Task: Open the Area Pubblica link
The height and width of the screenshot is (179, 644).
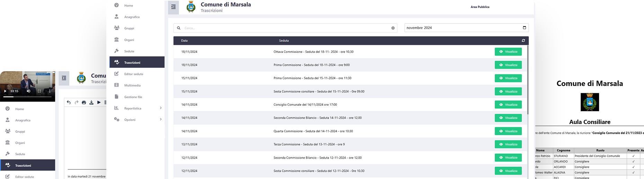Action: pyautogui.click(x=480, y=7)
